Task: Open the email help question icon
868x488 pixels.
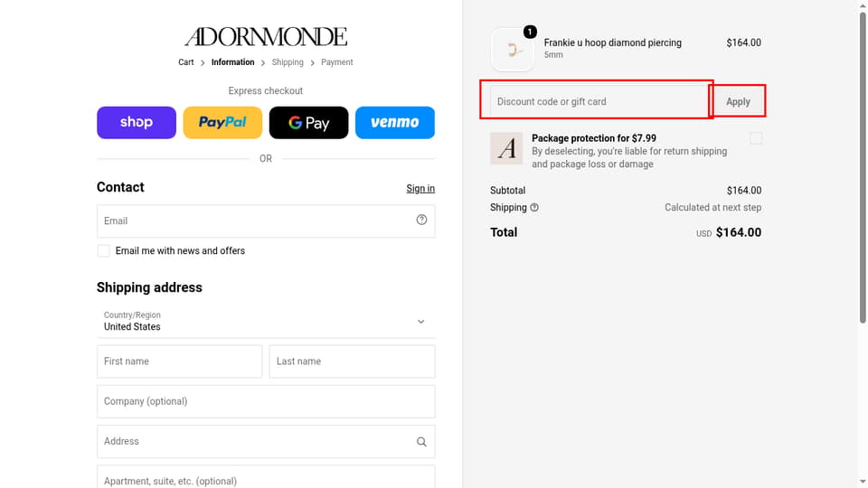Action: [x=421, y=221]
